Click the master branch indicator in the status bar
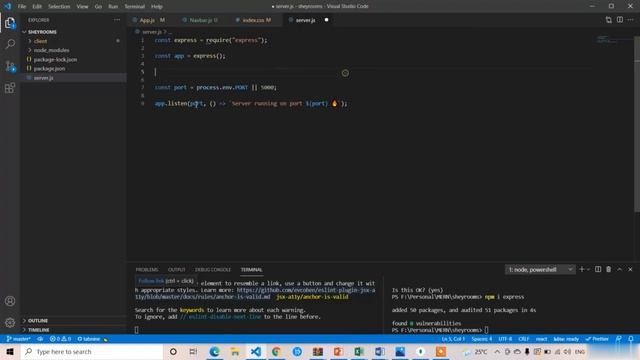Image resolution: width=640 pixels, height=360 pixels. pyautogui.click(x=18, y=339)
